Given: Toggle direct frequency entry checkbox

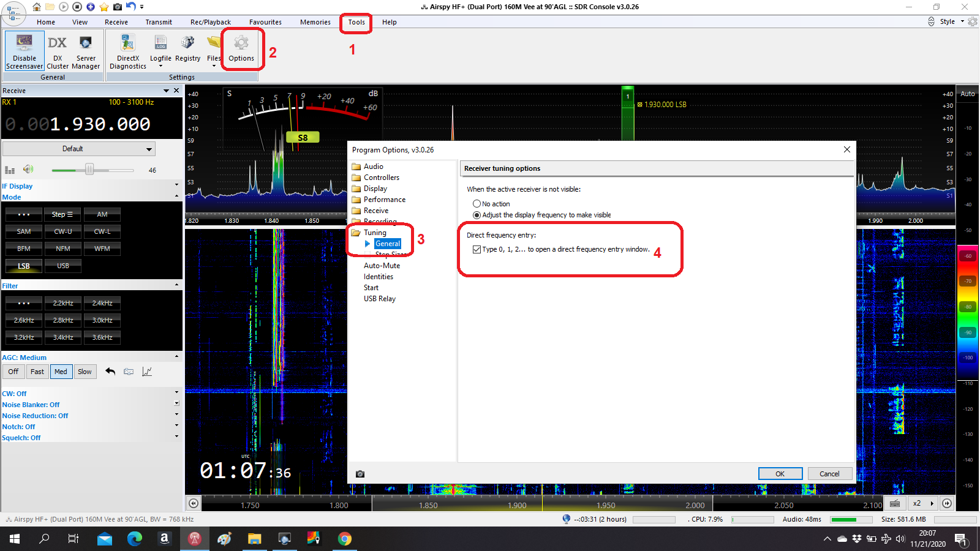Looking at the screenshot, I should pyautogui.click(x=477, y=249).
